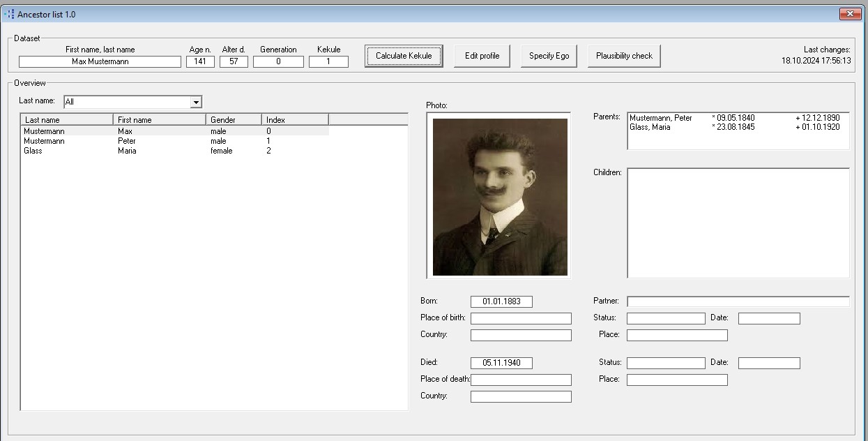Close the Ancestor list window
868x441 pixels.
click(850, 14)
